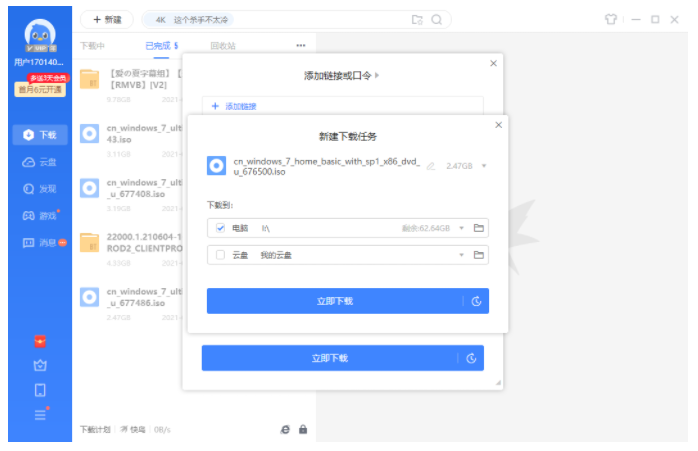
Task: Click the disc icon of 677408.iso item
Action: coord(89,188)
